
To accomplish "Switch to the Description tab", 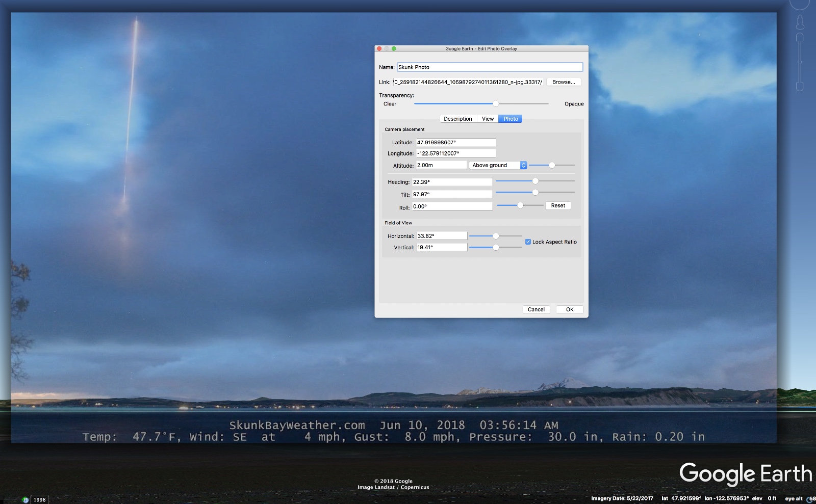I will coord(457,119).
